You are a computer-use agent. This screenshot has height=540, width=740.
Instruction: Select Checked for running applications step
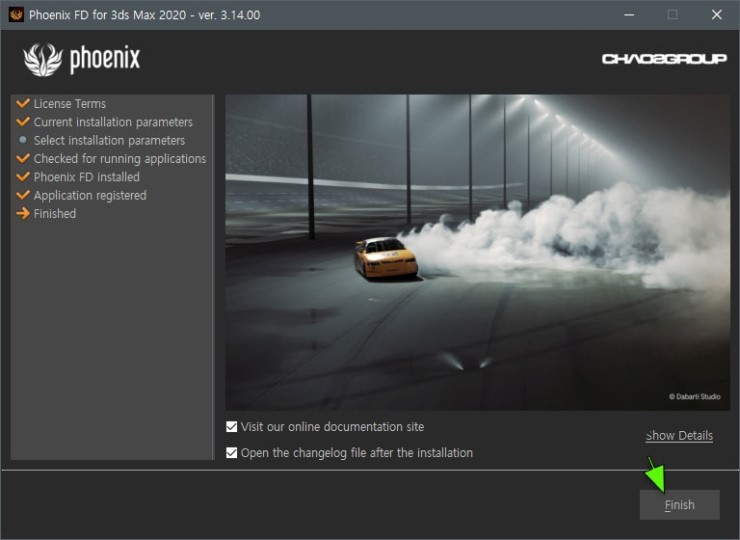120,159
